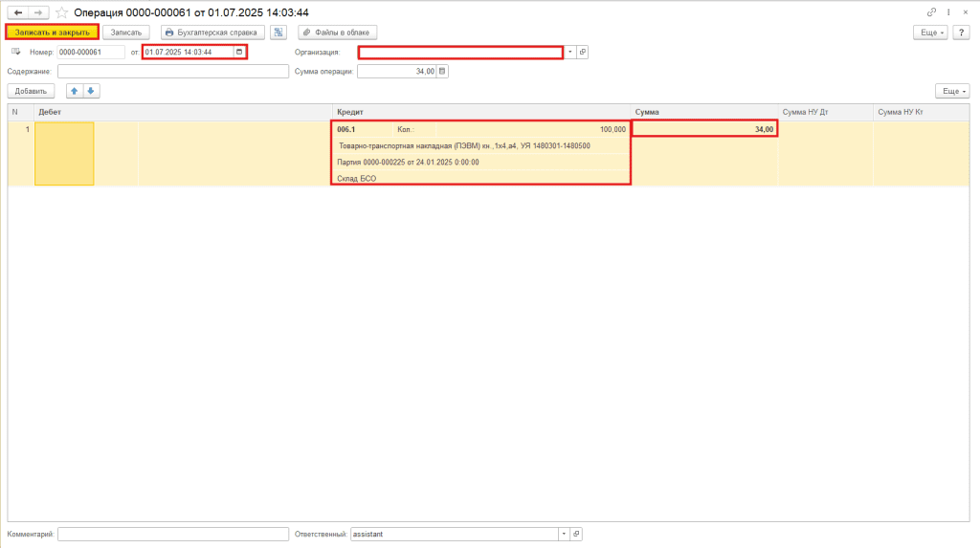Screen dimensions: 980x548
Task: Click the Сумма НУ Кт column header
Action: point(922,112)
